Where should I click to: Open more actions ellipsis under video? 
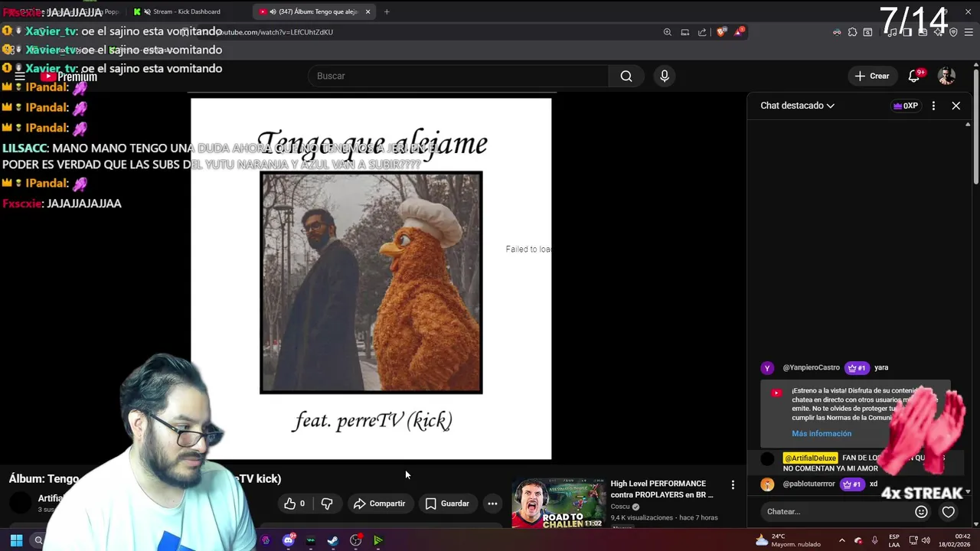pyautogui.click(x=492, y=504)
